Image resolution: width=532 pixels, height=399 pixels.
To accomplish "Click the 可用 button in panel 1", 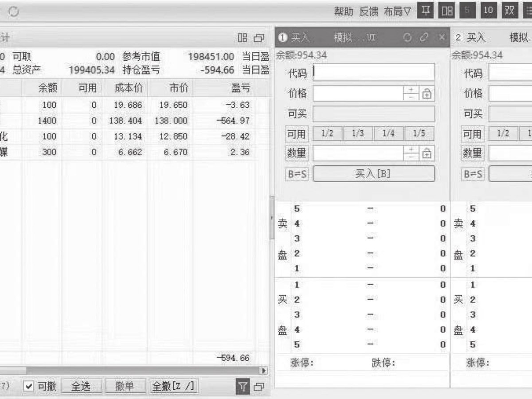I will 297,134.
